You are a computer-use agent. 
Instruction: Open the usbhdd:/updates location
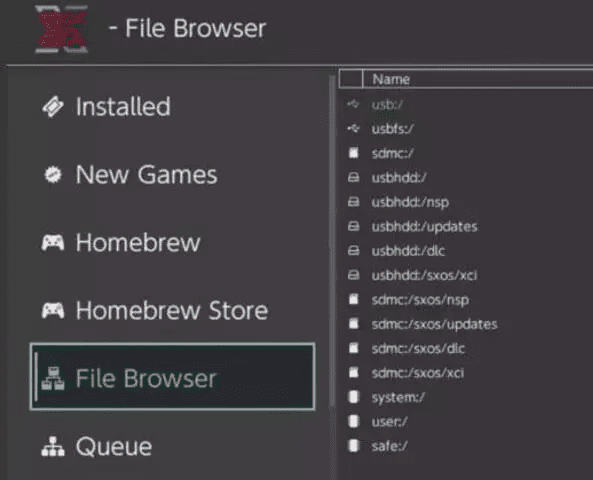click(x=424, y=227)
